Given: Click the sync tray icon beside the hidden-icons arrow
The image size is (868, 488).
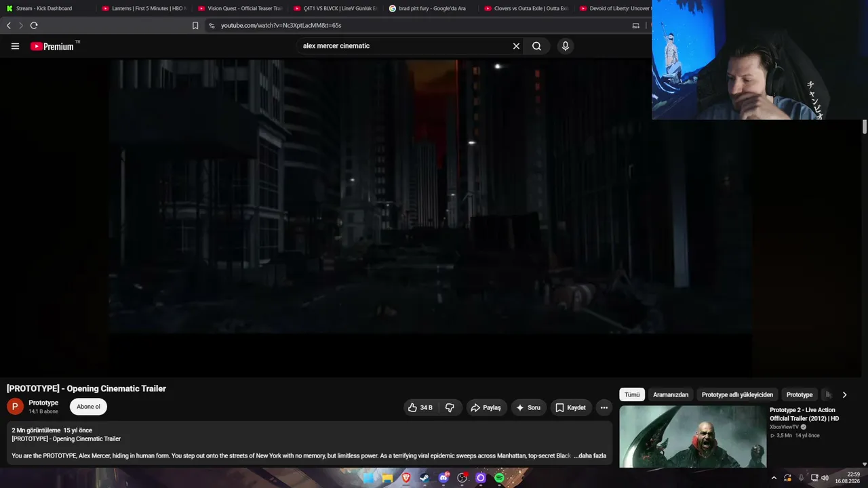Looking at the screenshot, I should [x=787, y=478].
